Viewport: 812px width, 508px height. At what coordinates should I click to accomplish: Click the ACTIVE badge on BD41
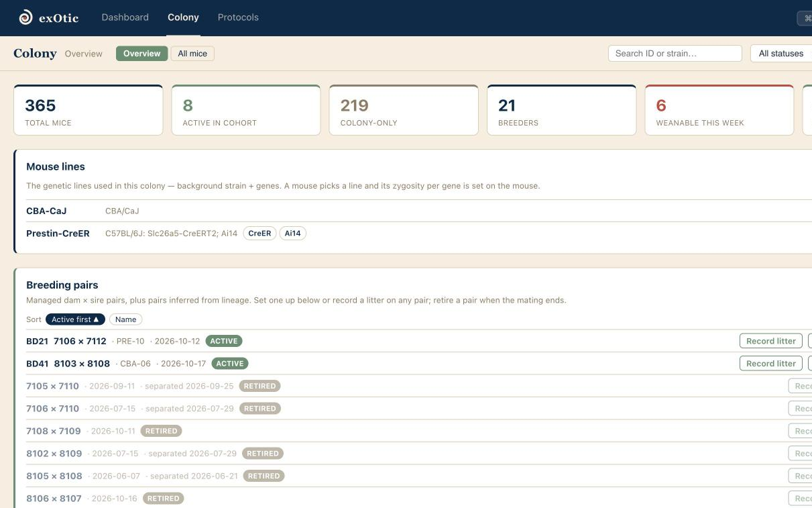point(230,364)
